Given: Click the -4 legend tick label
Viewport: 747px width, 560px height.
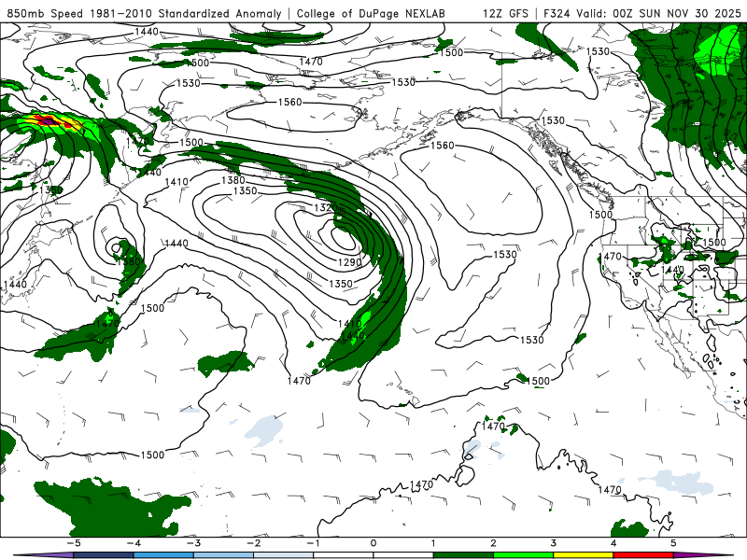Looking at the screenshot, I should pos(134,543).
